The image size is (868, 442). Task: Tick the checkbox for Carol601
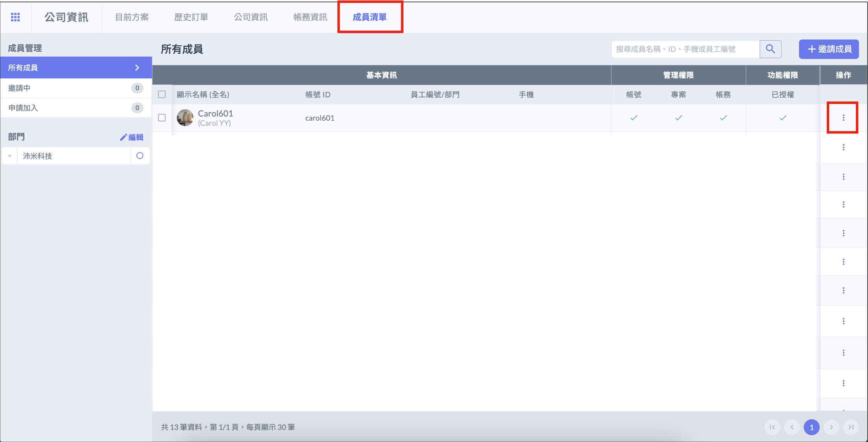pyautogui.click(x=162, y=118)
